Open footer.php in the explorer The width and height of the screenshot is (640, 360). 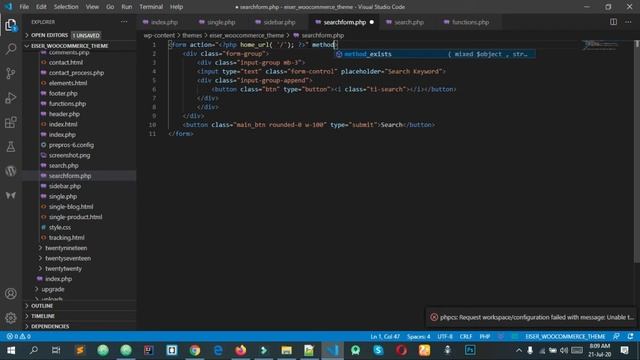tap(63, 93)
